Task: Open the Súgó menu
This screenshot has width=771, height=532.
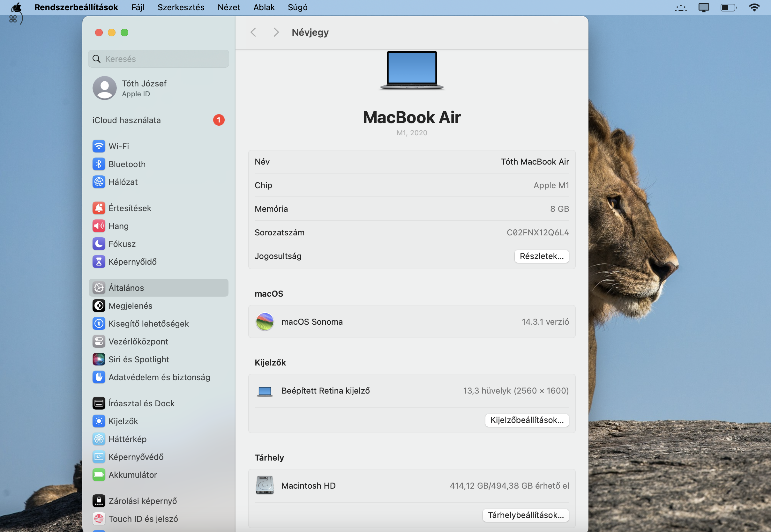Action: click(x=298, y=7)
